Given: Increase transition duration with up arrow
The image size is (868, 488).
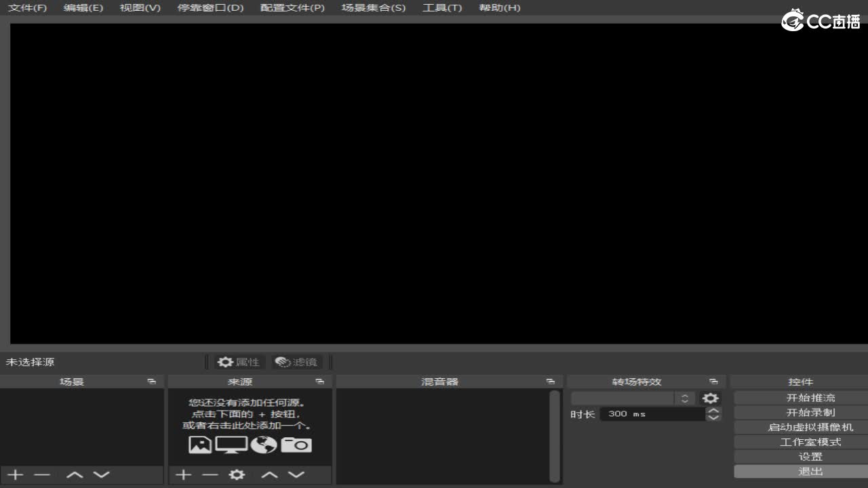Looking at the screenshot, I should pyautogui.click(x=713, y=410).
